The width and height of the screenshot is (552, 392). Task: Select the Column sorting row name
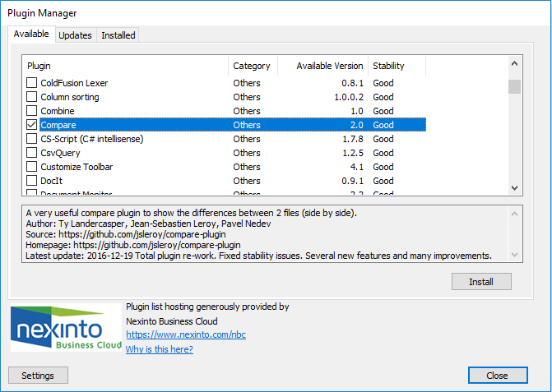coord(70,97)
